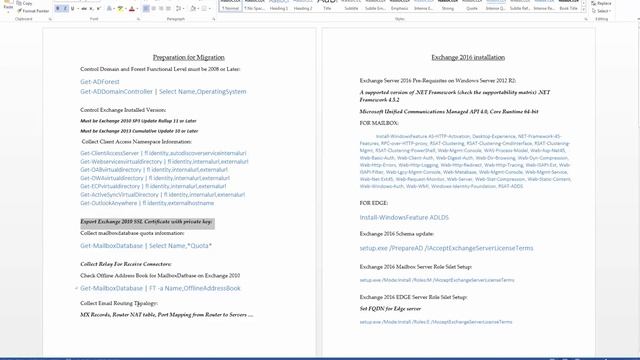This screenshot has width=640, height=360.
Task: Toggle Strikethrough formatting
Action: point(84,9)
